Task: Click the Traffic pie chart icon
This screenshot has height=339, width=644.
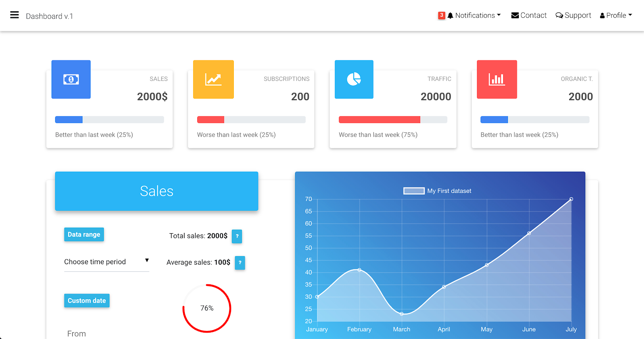Action: [354, 79]
